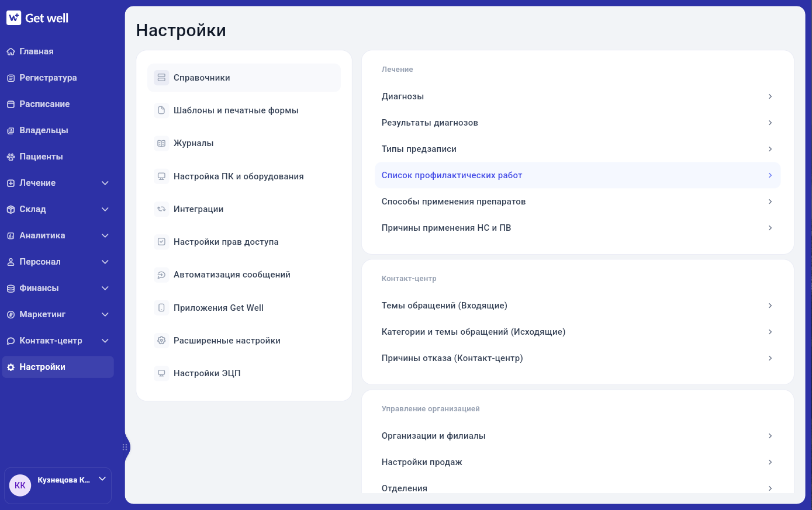
Task: Click the Справочники list icon
Action: 161,78
